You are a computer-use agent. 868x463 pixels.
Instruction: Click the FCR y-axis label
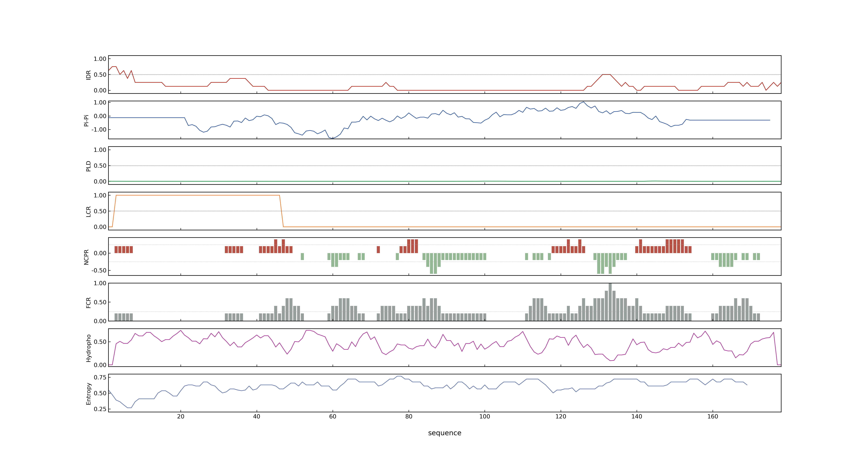(x=88, y=302)
